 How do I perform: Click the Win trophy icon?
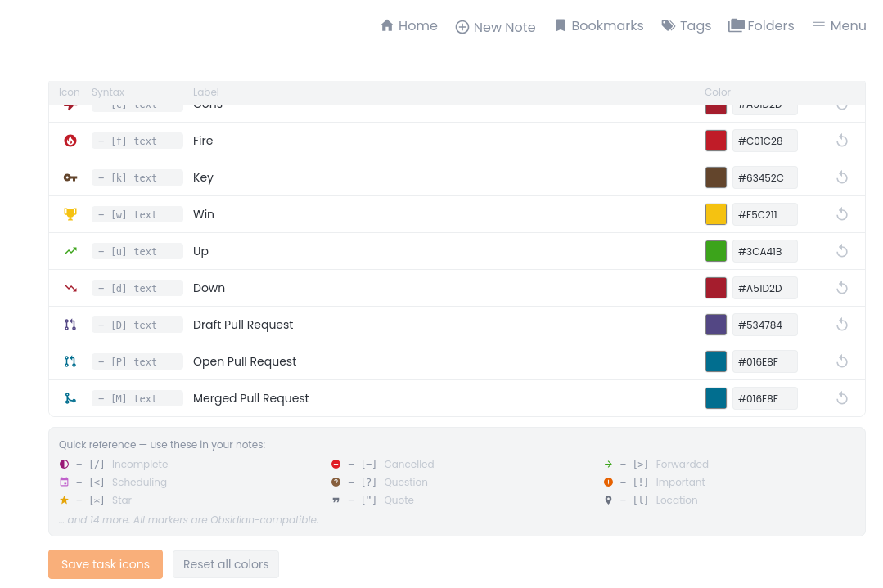click(x=70, y=214)
